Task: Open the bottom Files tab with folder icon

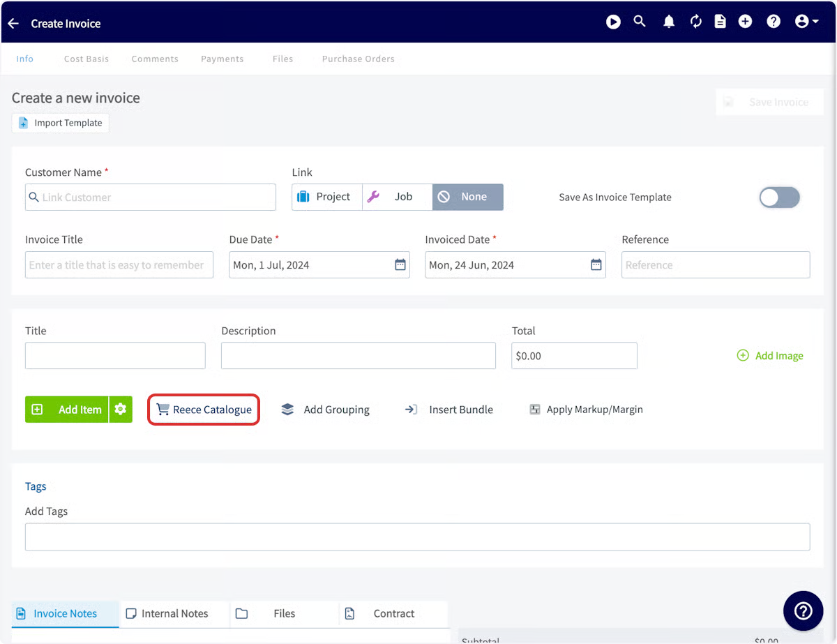Action: click(284, 614)
